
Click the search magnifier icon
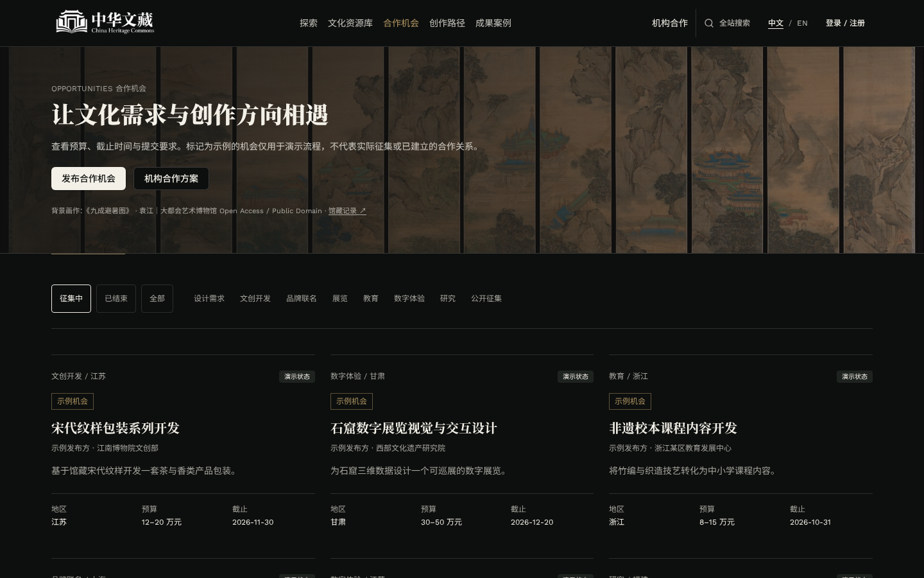pyautogui.click(x=709, y=23)
